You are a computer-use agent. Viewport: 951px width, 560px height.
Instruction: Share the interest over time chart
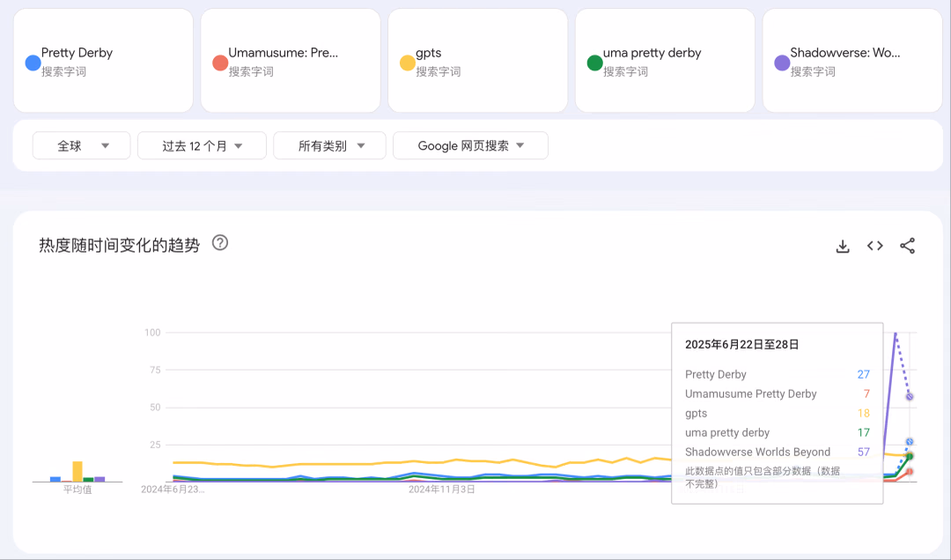(x=907, y=246)
